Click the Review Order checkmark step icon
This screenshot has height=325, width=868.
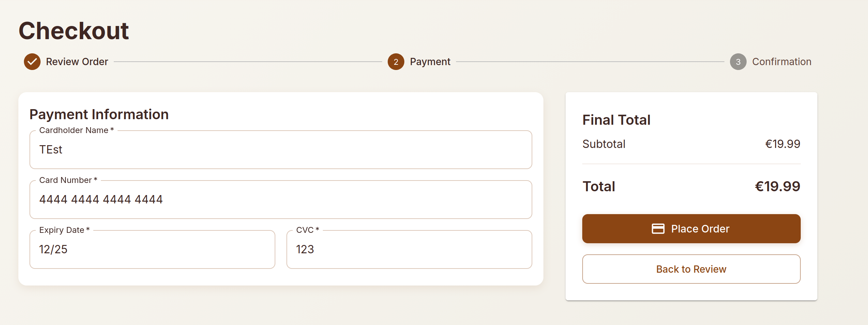32,62
